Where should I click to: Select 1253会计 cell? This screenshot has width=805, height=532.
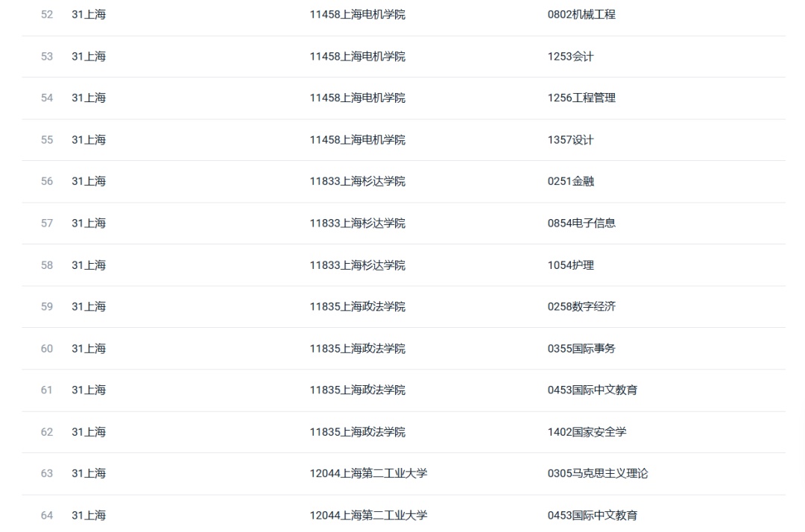coord(570,57)
